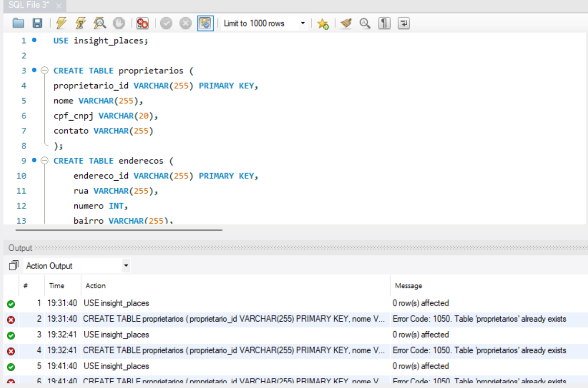Open find panel with magnifier icon
This screenshot has height=388, width=588.
(x=365, y=23)
